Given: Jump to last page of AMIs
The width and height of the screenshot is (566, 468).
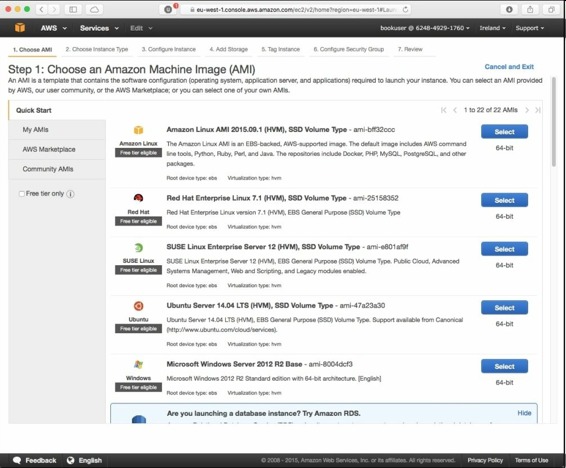Looking at the screenshot, I should click(x=538, y=110).
